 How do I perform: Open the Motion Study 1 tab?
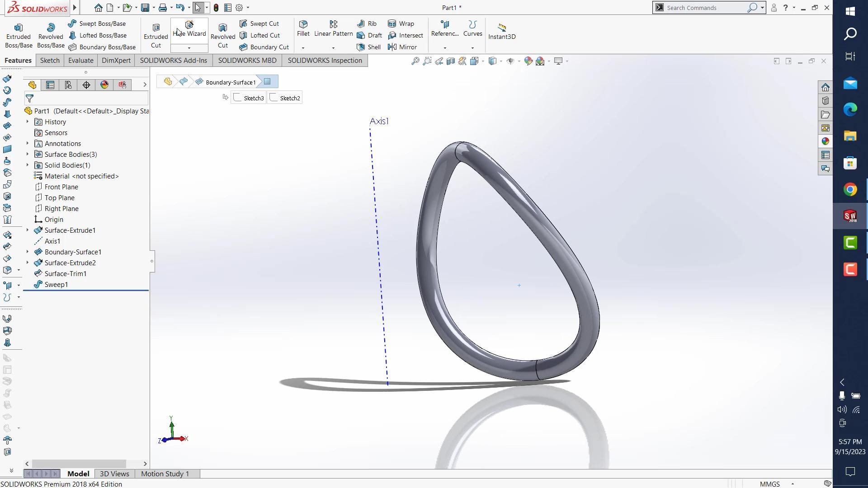165,474
